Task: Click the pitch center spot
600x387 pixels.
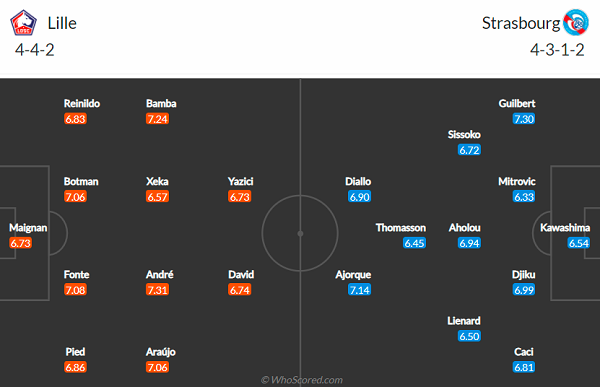Action: click(300, 234)
